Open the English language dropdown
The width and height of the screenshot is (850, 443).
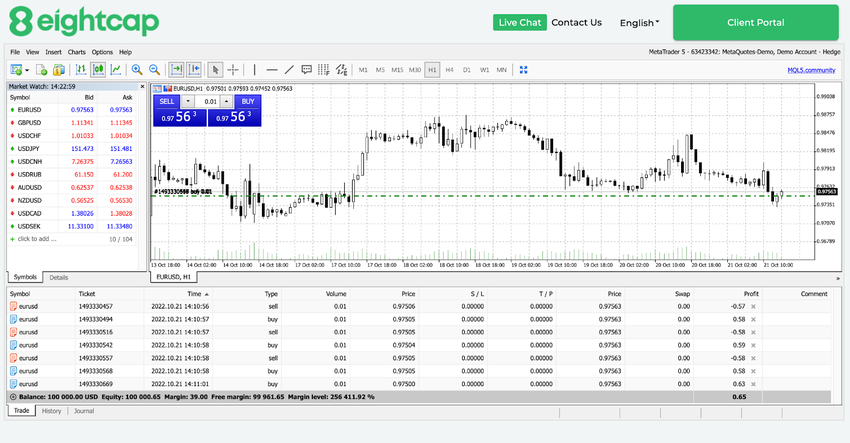(x=639, y=22)
